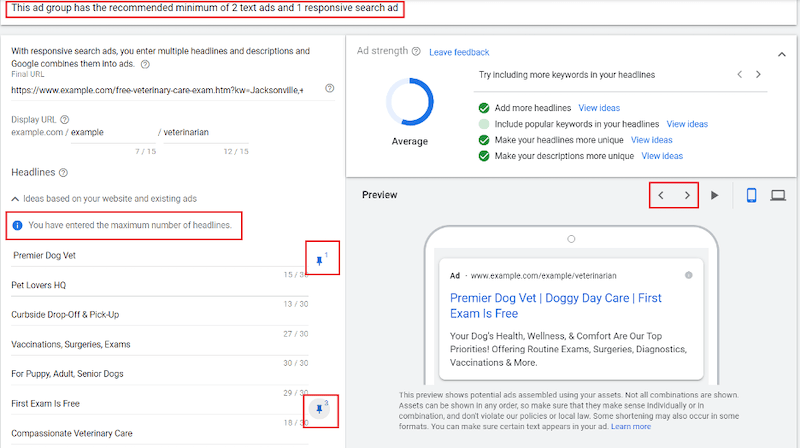This screenshot has width=800, height=448.
Task: Edit the 'First Exam Is Free' headline field
Action: pyautogui.click(x=160, y=404)
